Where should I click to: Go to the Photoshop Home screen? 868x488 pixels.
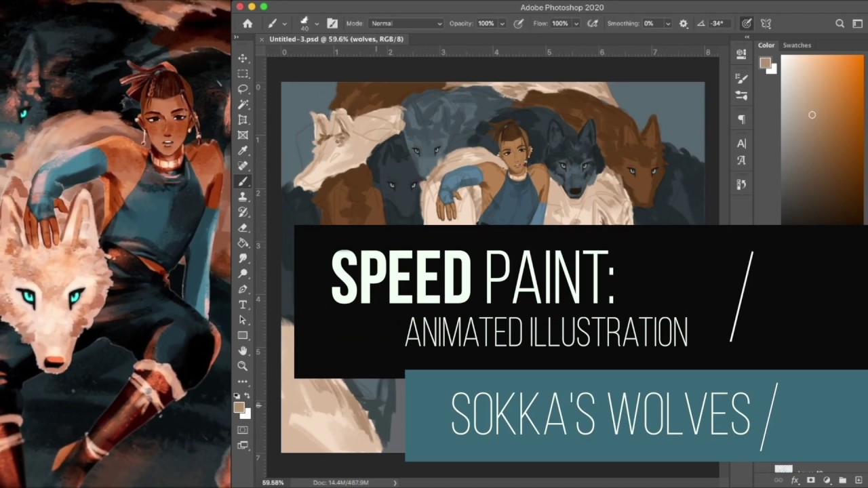tap(248, 23)
